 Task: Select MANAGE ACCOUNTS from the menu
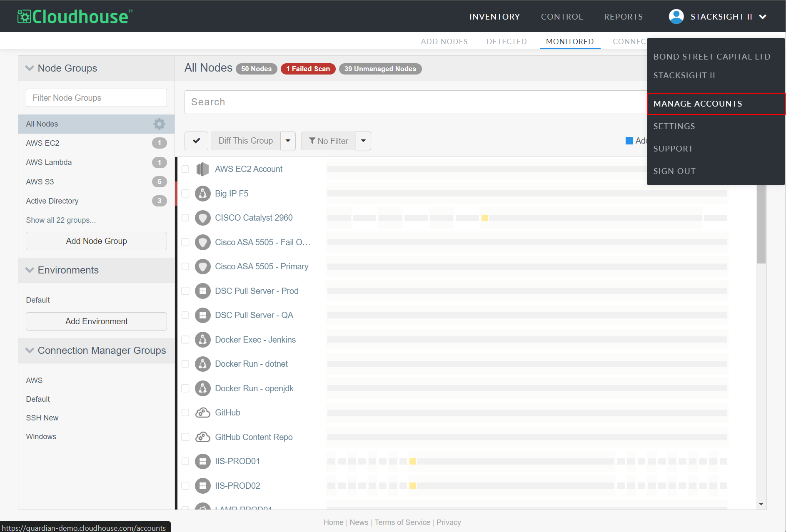(x=716, y=104)
